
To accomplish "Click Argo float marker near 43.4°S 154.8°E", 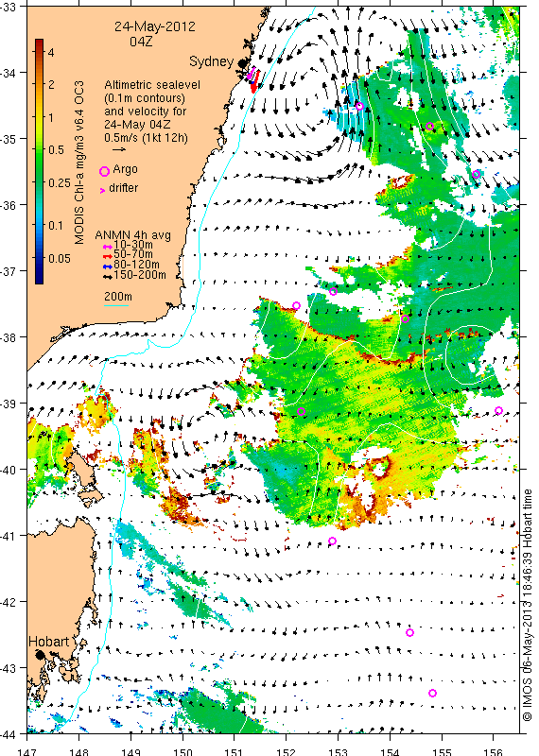I will pos(432,694).
